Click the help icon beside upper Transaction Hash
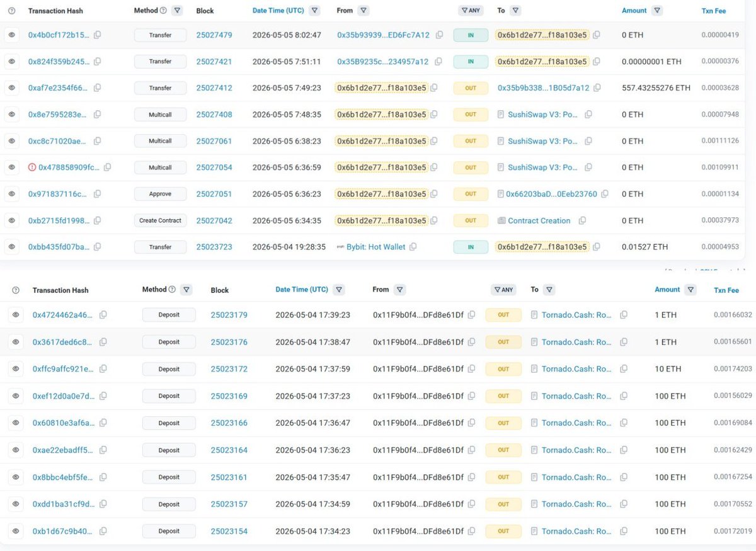Screen dimensions: 756x551 click(11, 11)
